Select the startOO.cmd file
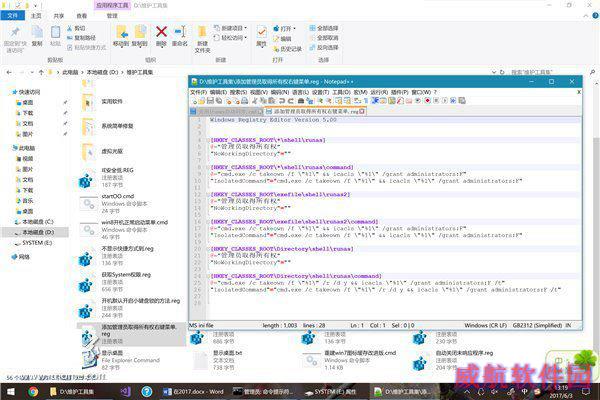Viewport: 600px width, 400px height. [130, 203]
